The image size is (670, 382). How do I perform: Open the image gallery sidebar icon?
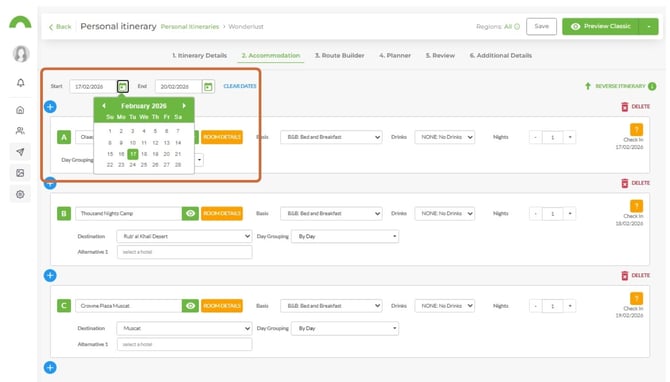tap(20, 173)
